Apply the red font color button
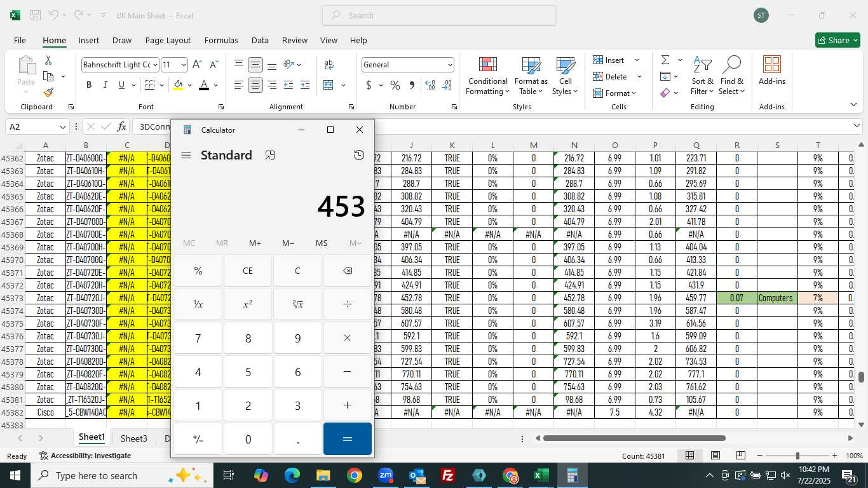This screenshot has width=868, height=488. 204,85
